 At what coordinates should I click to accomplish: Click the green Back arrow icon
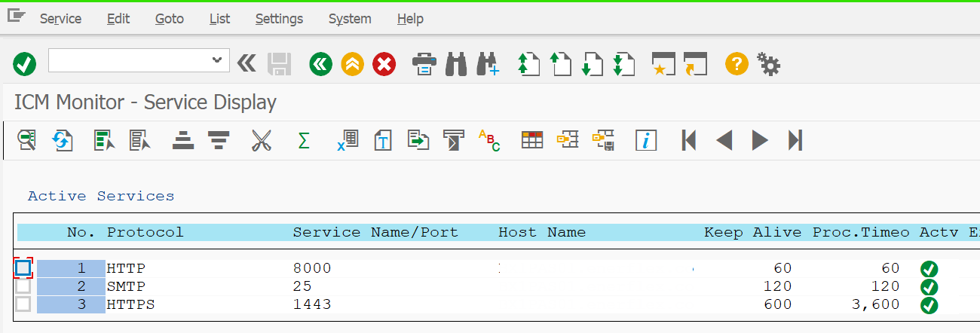(x=320, y=64)
